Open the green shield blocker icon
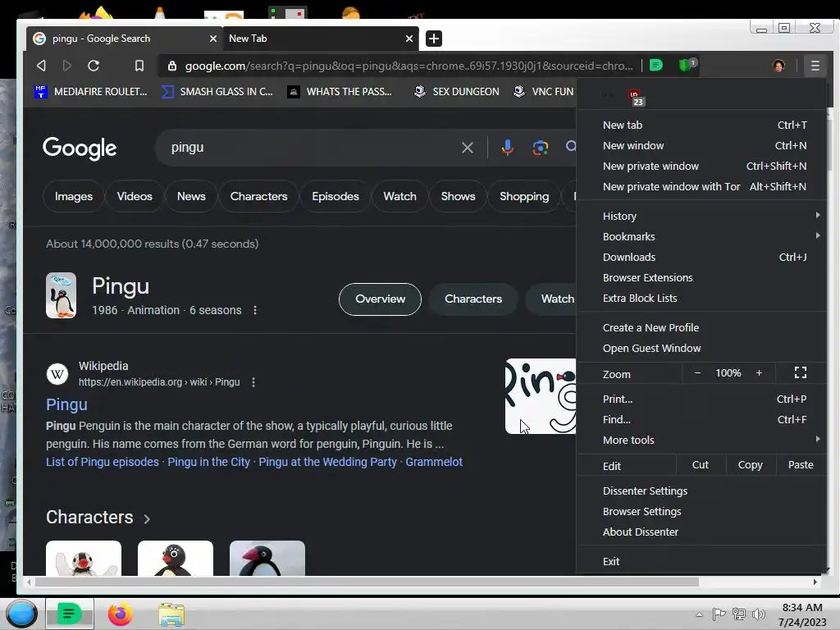The width and height of the screenshot is (840, 630). [687, 66]
